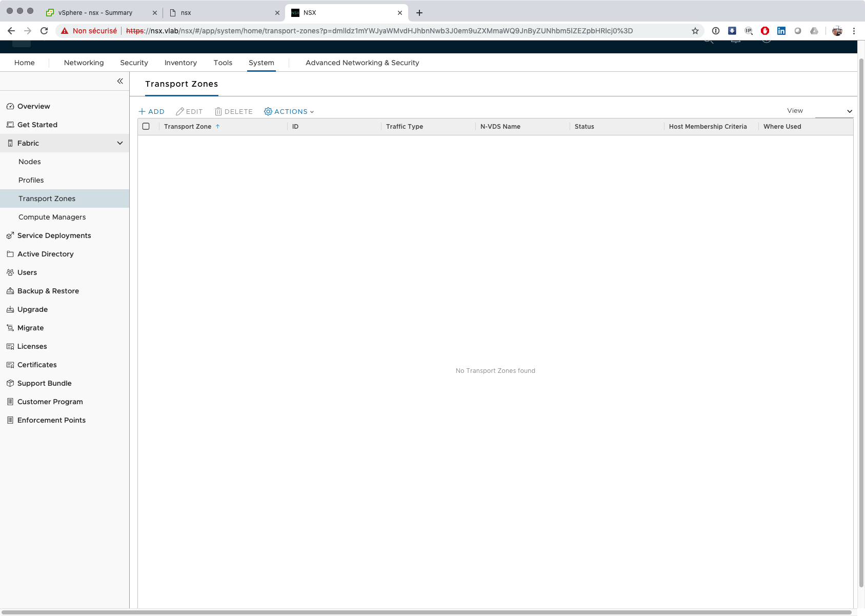Click the Support Bundle box icon

(10, 383)
